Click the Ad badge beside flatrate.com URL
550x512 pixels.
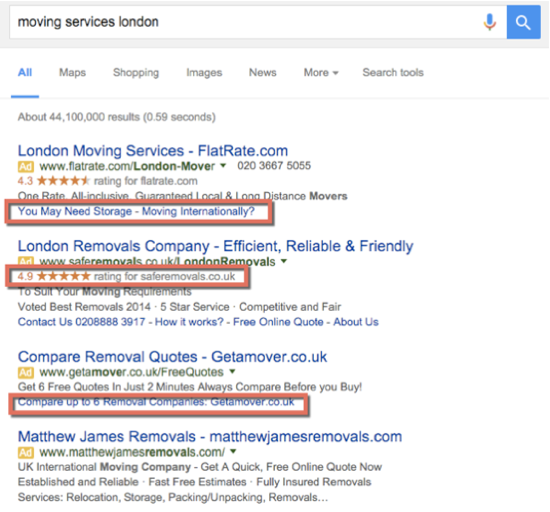coord(26,166)
